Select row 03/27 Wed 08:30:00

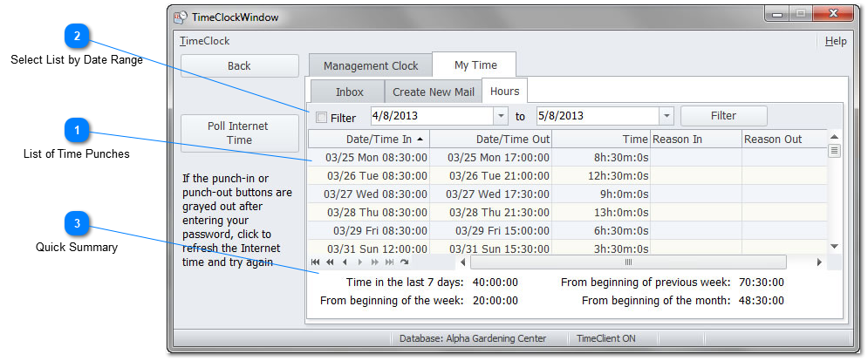(567, 194)
